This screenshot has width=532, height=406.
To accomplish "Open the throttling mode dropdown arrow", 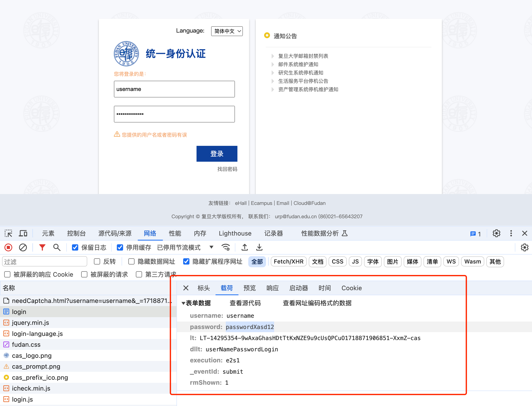I will (x=211, y=247).
